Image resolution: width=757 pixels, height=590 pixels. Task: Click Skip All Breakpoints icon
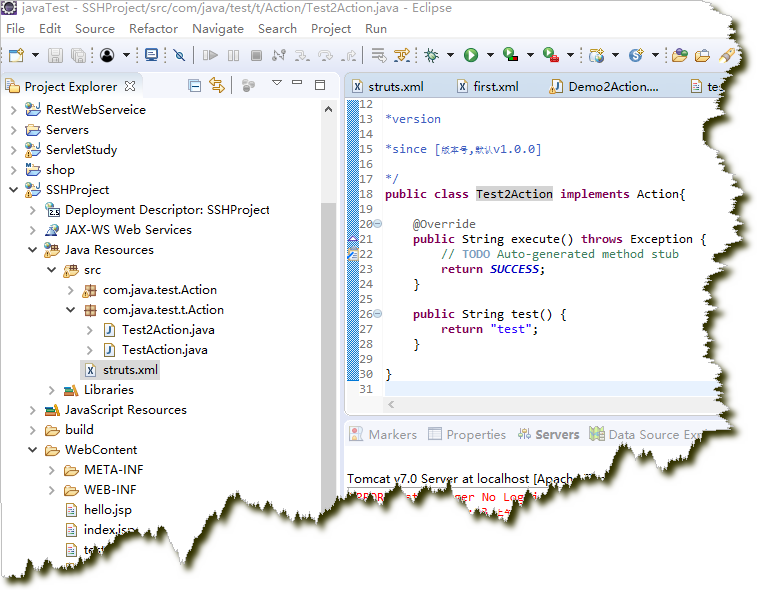point(179,55)
